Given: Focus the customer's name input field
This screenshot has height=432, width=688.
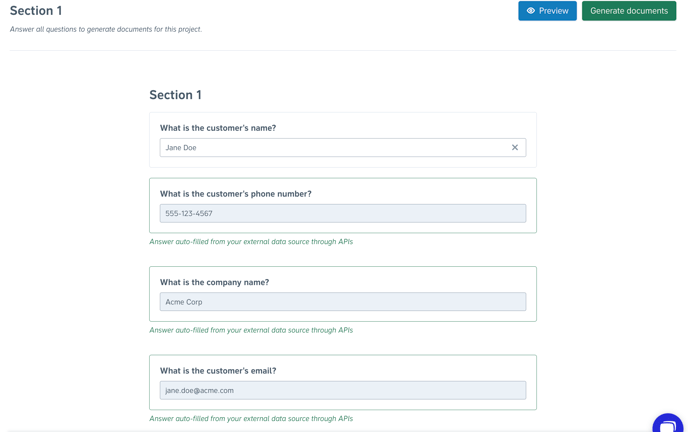Looking at the screenshot, I should [343, 148].
